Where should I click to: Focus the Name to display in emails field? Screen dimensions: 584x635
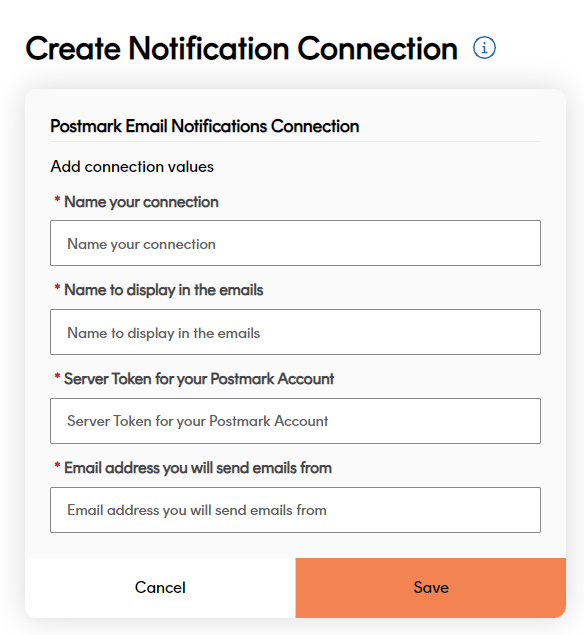(x=295, y=332)
